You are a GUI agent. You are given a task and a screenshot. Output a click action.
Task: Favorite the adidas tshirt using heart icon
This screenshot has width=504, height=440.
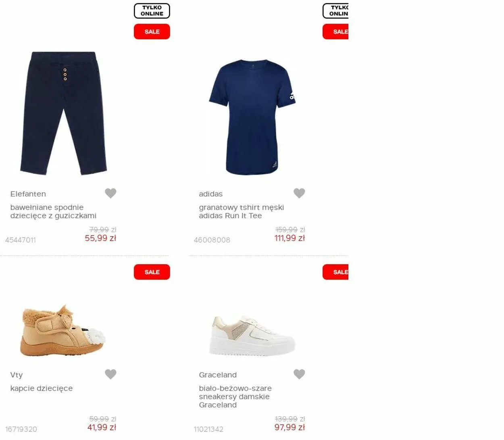pos(299,193)
